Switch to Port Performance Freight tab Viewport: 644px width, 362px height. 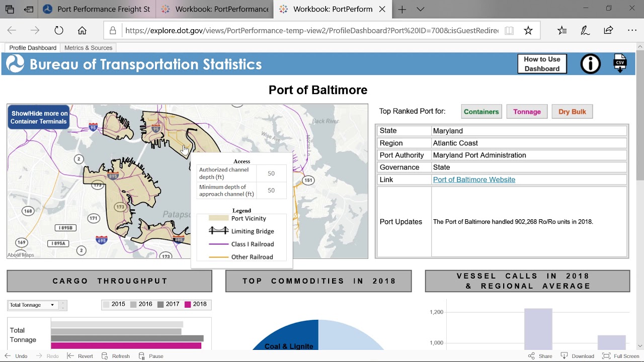point(97,9)
